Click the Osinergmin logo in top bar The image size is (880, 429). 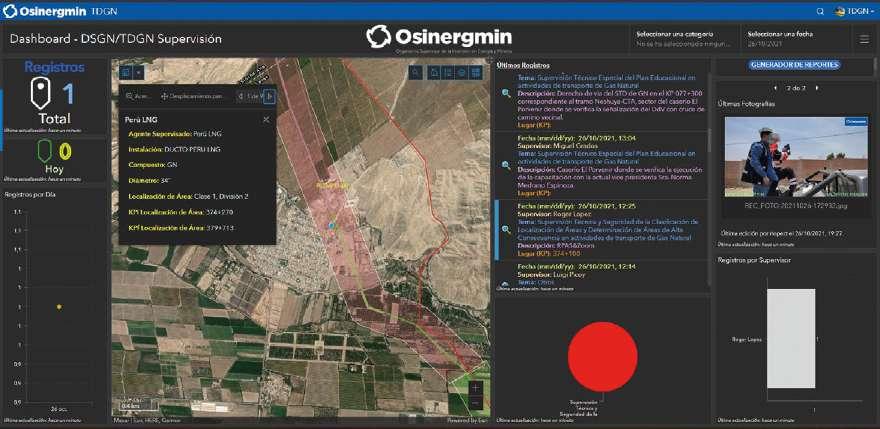tap(45, 11)
